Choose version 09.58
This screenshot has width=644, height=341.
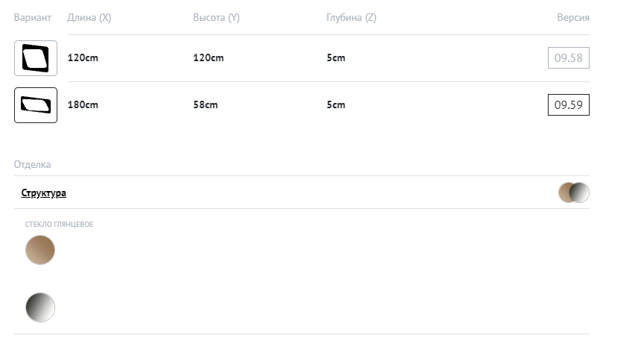568,58
